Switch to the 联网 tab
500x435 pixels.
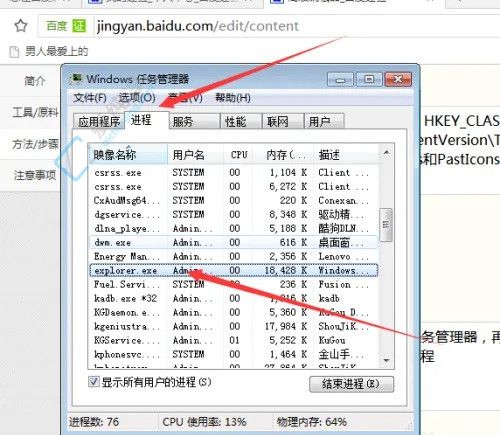click(283, 122)
